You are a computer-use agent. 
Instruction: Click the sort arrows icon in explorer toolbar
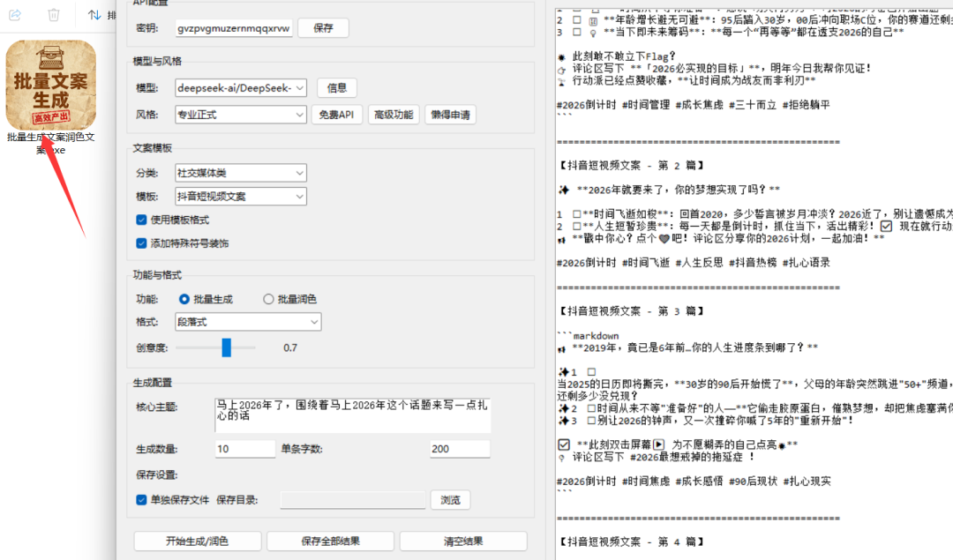point(94,15)
